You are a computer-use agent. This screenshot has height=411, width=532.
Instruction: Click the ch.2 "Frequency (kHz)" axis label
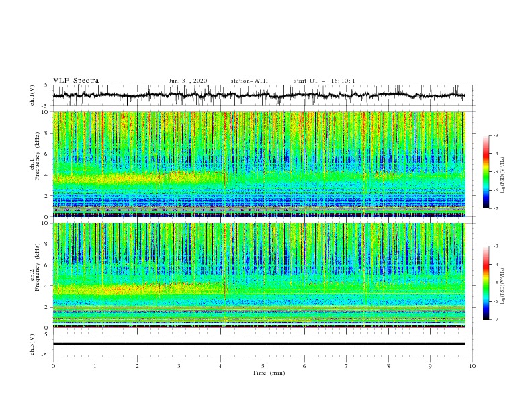[x=38, y=267]
